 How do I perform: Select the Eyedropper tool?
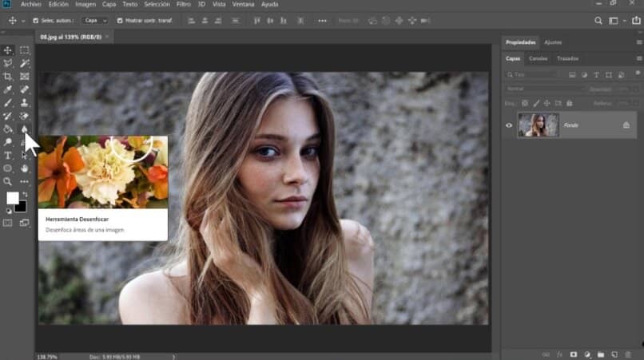[7, 89]
